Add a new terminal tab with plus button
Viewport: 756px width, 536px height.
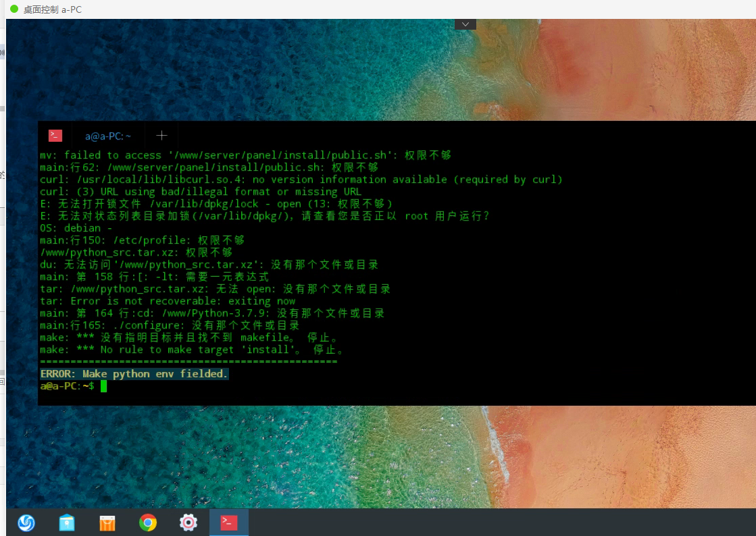(x=161, y=136)
